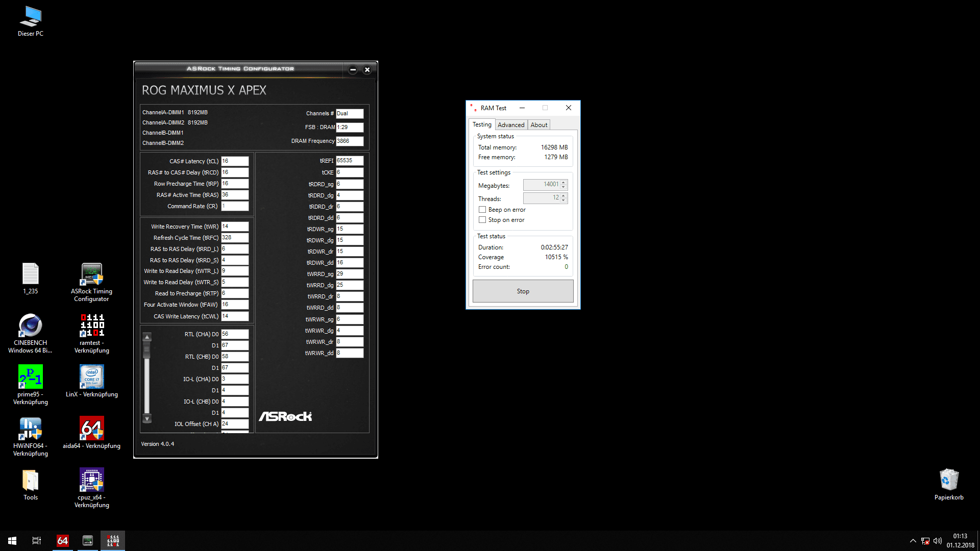Open the volume tray icon
This screenshot has width=980, height=551.
(x=938, y=541)
